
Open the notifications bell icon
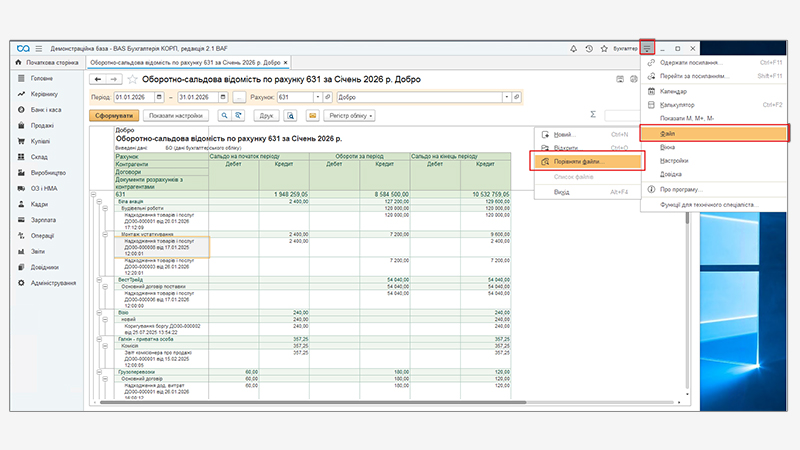(x=573, y=48)
